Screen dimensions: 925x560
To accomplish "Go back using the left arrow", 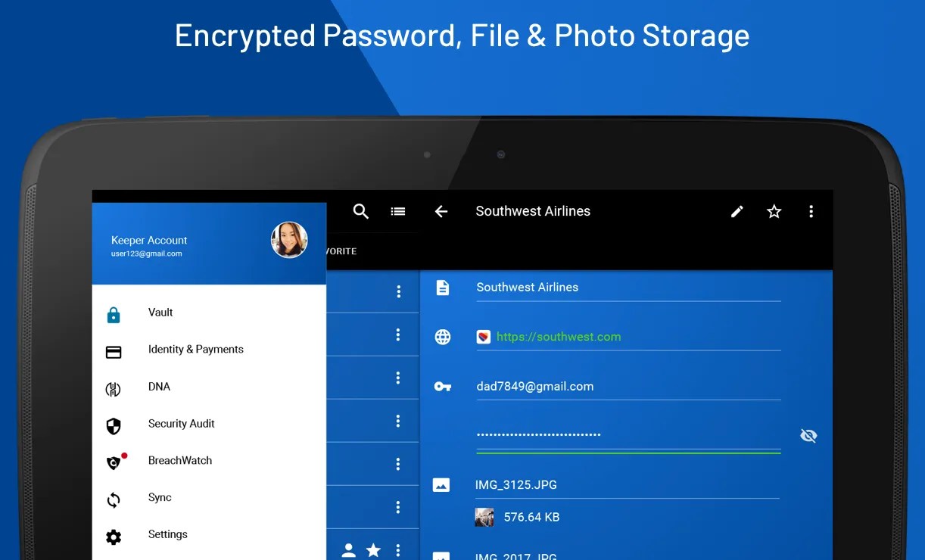I will coord(441,212).
